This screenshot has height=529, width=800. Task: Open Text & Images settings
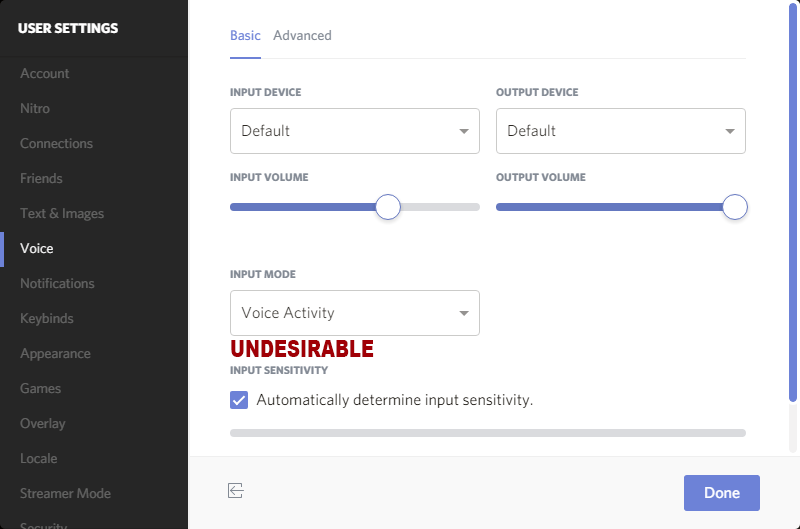coord(62,213)
